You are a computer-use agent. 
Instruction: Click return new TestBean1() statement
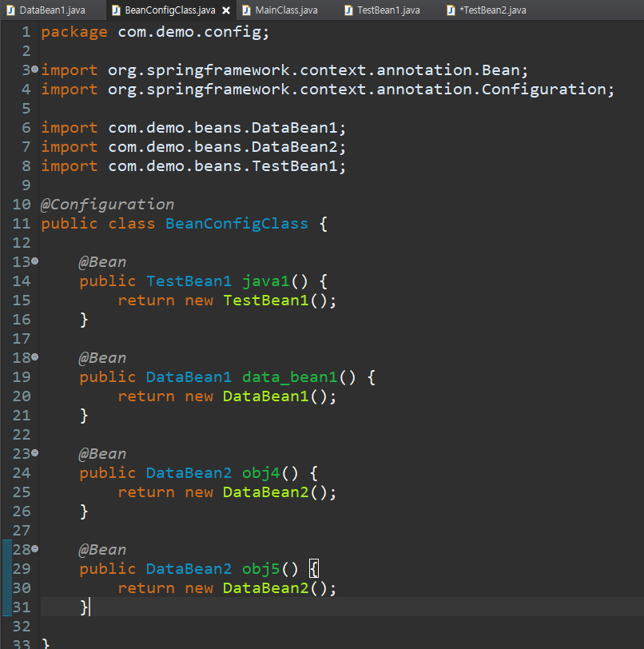click(227, 301)
